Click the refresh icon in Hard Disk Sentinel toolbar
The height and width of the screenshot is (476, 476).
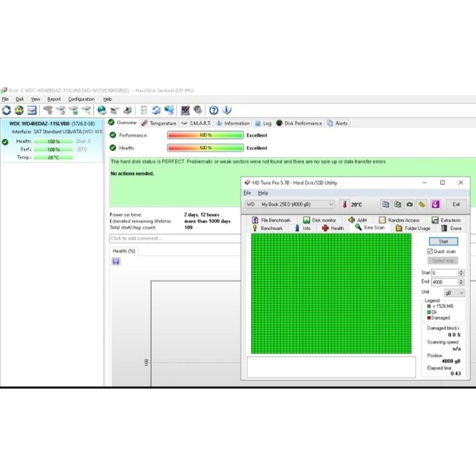(x=7, y=110)
